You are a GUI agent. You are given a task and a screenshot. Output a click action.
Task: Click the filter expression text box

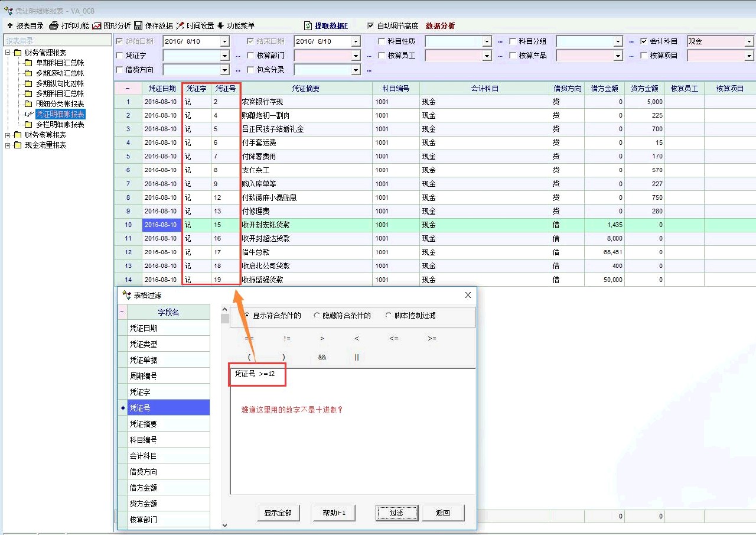tap(352, 432)
